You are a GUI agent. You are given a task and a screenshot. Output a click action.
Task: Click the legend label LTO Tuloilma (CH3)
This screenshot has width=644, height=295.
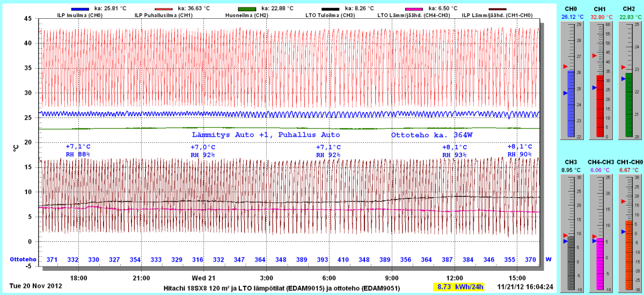point(329,16)
